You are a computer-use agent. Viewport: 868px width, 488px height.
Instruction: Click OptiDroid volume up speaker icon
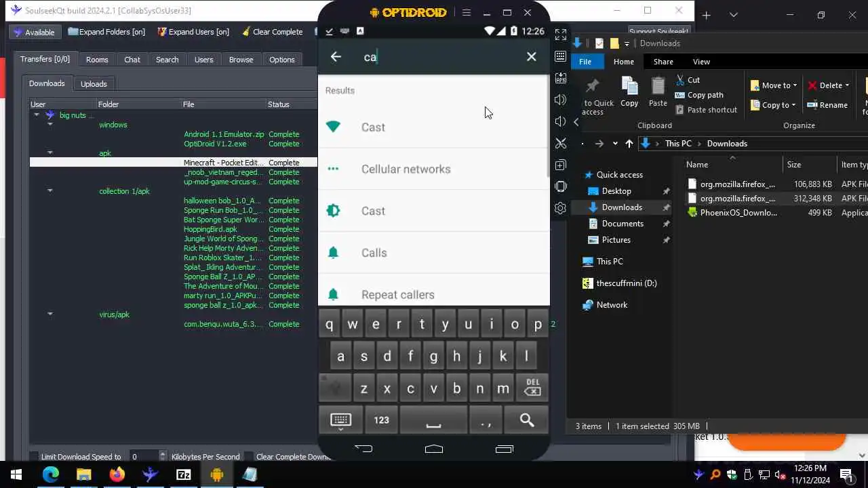560,100
